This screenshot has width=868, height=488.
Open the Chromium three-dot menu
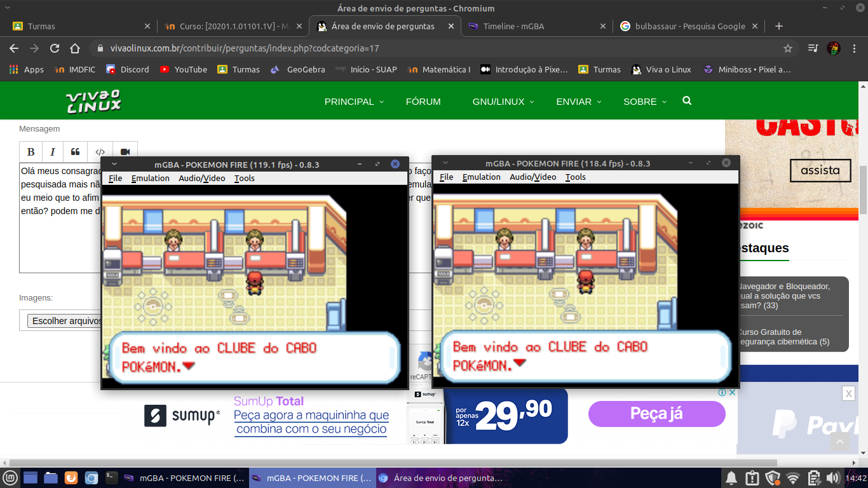tap(854, 48)
